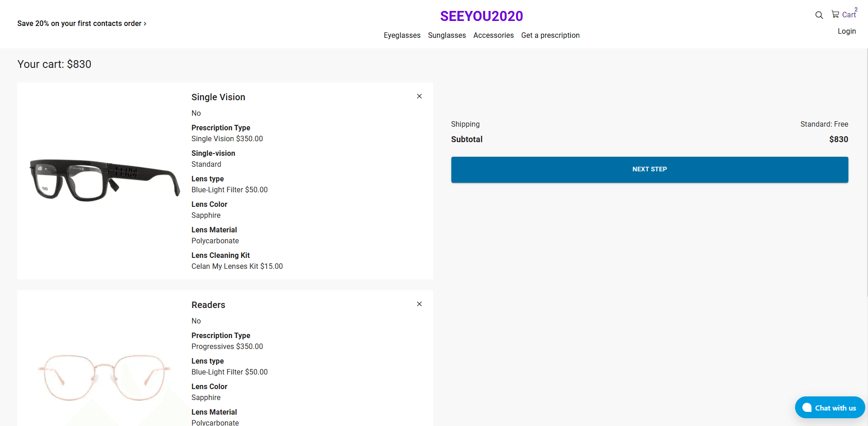
Task: Click the shopping cart icon
Action: (835, 14)
